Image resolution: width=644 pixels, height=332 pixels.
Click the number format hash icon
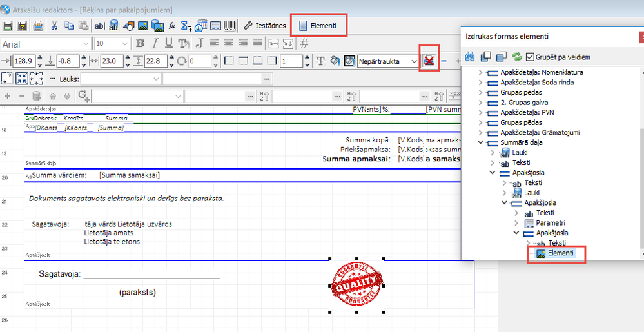pyautogui.click(x=304, y=43)
